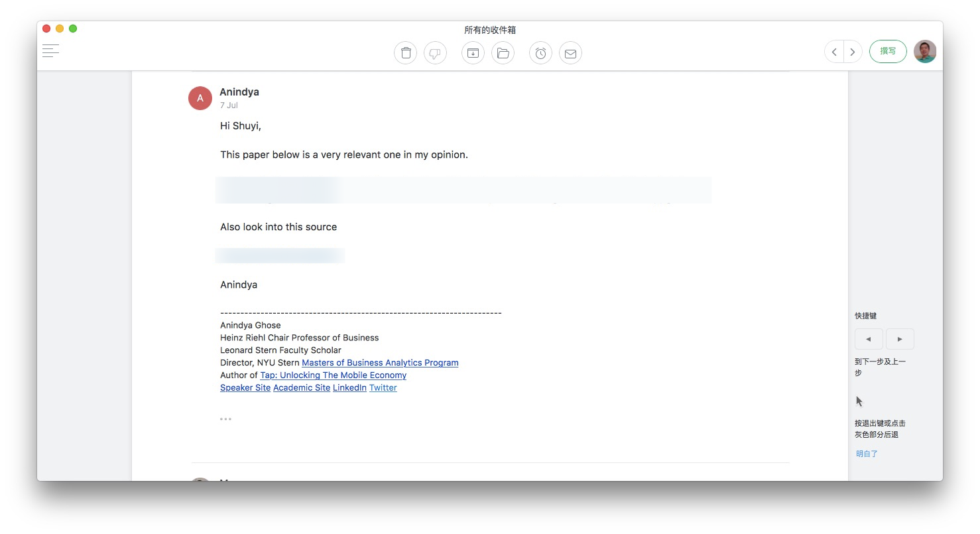Click the yellow minimize window button
Screen dimensions: 980x534
(x=60, y=29)
